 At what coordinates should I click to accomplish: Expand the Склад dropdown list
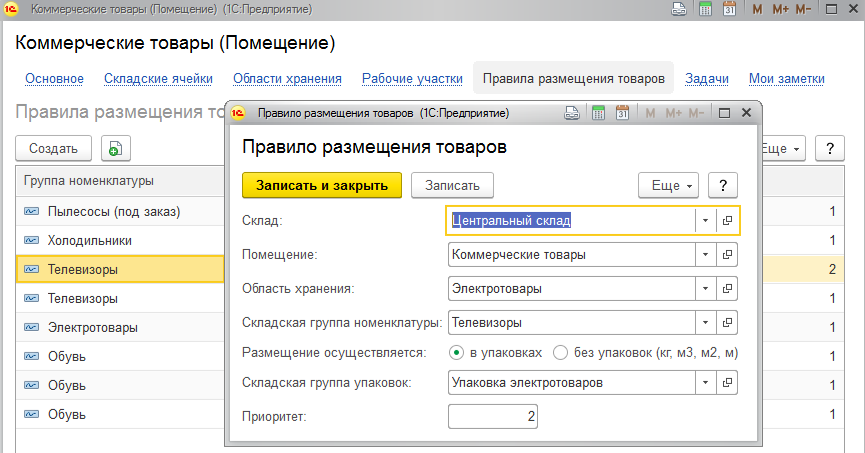(705, 221)
